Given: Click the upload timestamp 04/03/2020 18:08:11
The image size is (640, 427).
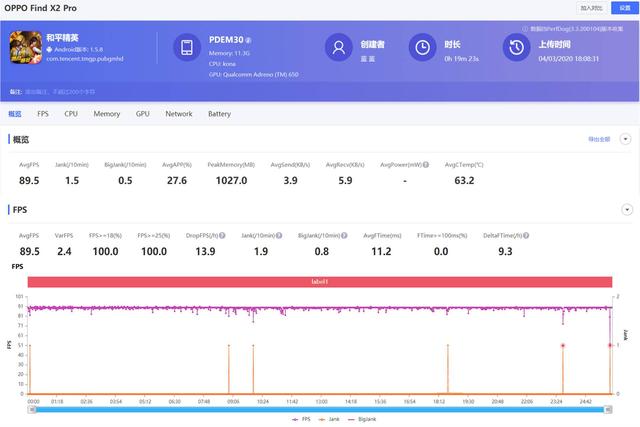Looking at the screenshot, I should coord(569,59).
